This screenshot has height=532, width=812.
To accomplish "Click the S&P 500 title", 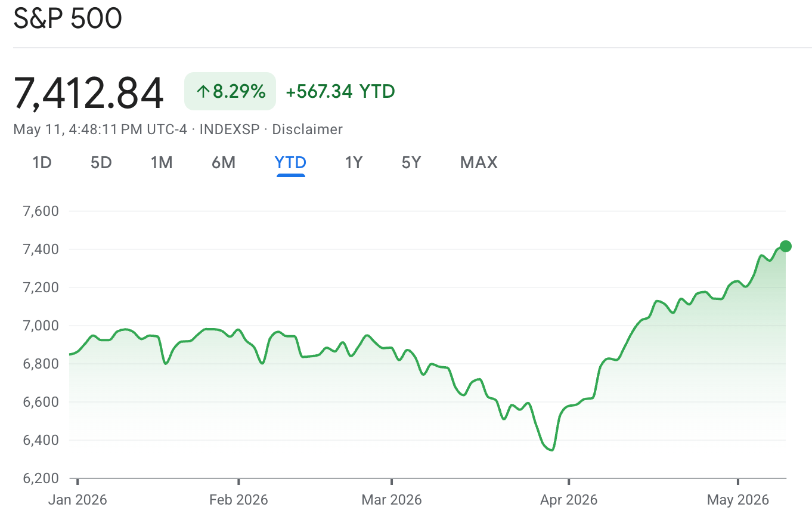I will 68,18.
